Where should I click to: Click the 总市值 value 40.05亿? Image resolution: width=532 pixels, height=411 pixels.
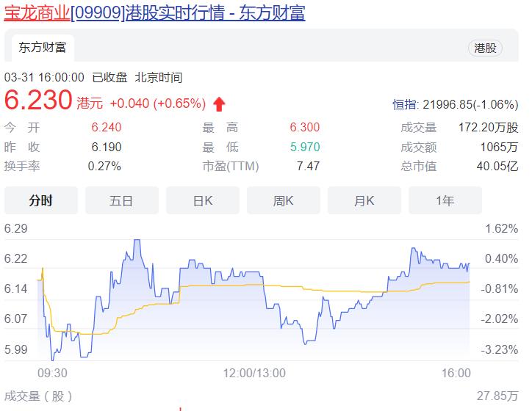tap(497, 166)
